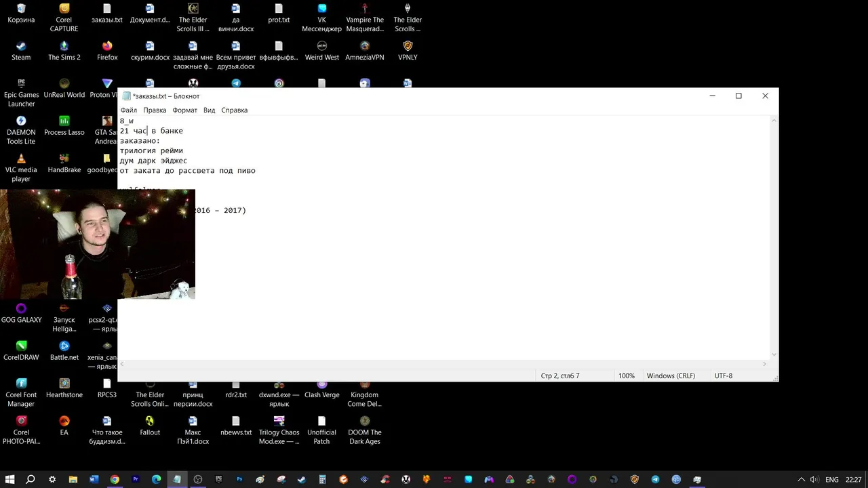Click the vertical scrollbar up arrow
Image resolution: width=868 pixels, height=488 pixels.
point(774,121)
